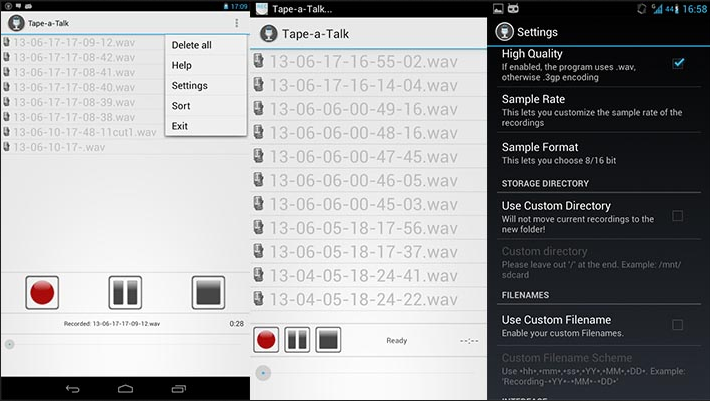Open the Custom Filename Scheme setting
Image resolution: width=710 pixels, height=401 pixels.
[599, 368]
